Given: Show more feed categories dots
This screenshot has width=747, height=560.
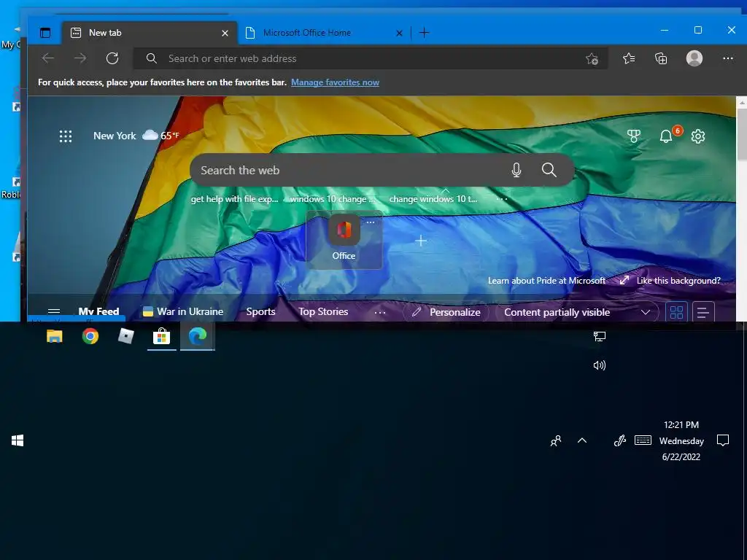Looking at the screenshot, I should pos(379,312).
